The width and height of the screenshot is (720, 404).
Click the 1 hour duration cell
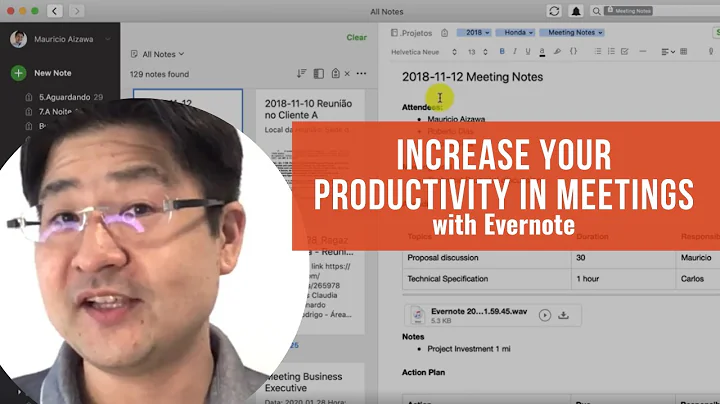[x=623, y=279]
